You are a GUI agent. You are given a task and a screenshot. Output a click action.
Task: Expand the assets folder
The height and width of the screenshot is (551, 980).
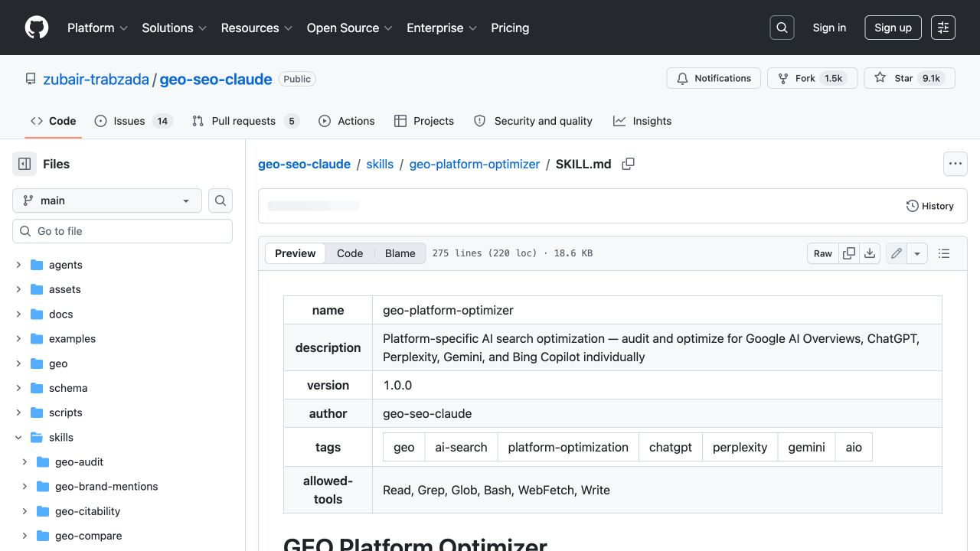click(x=18, y=289)
